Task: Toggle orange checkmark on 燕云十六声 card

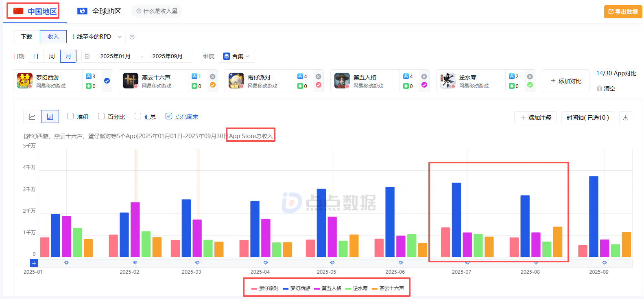Action: [x=212, y=85]
